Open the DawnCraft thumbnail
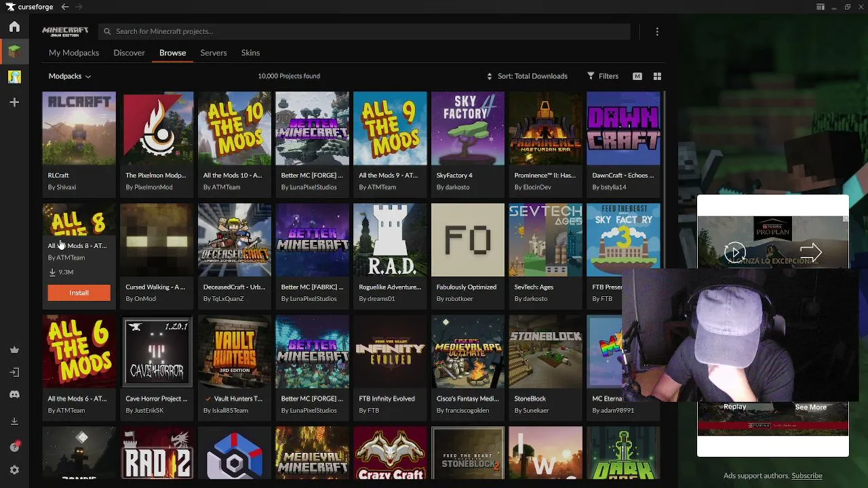The height and width of the screenshot is (488, 868). 623,129
